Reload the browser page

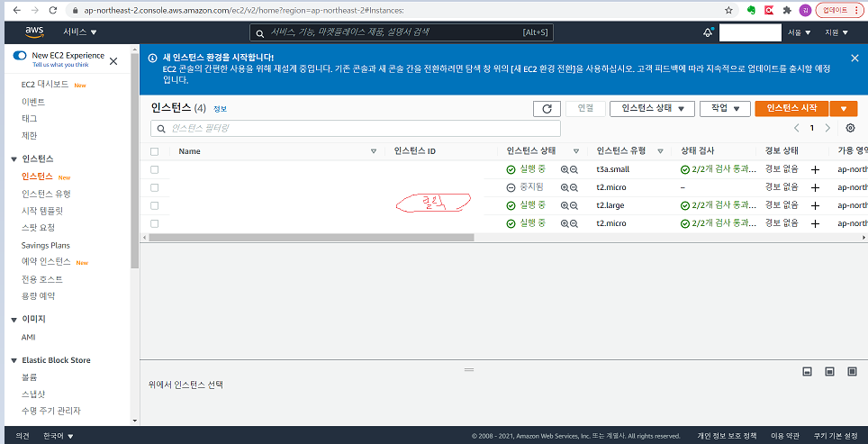click(x=52, y=10)
